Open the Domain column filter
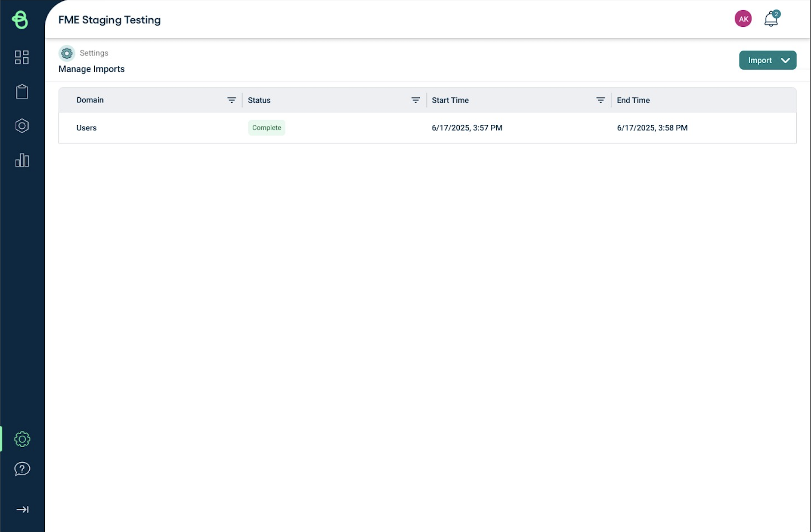Screen dimensions: 811x532 click(232, 100)
